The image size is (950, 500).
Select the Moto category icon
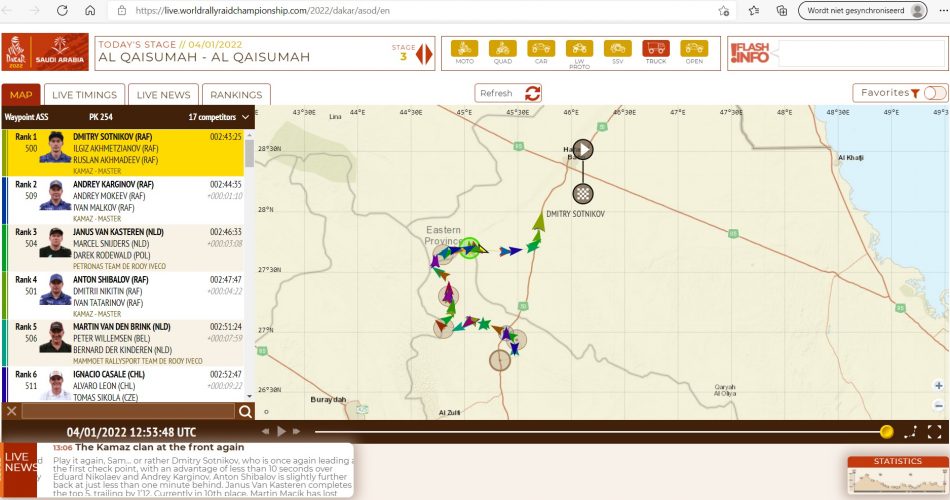point(465,51)
